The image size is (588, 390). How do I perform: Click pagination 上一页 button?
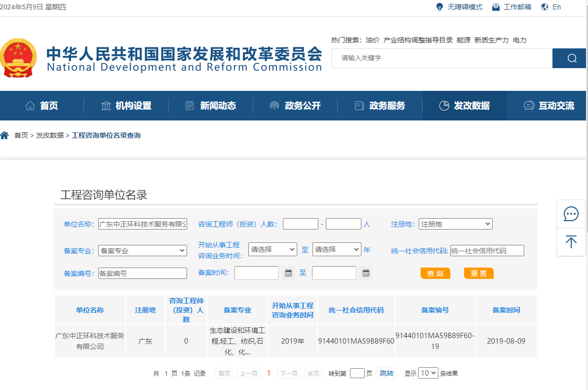coord(249,374)
